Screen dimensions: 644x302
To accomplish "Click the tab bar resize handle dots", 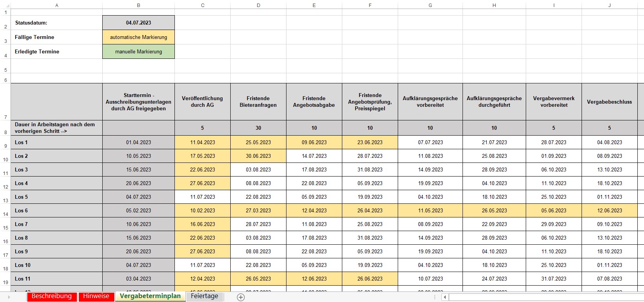I will click(435, 297).
